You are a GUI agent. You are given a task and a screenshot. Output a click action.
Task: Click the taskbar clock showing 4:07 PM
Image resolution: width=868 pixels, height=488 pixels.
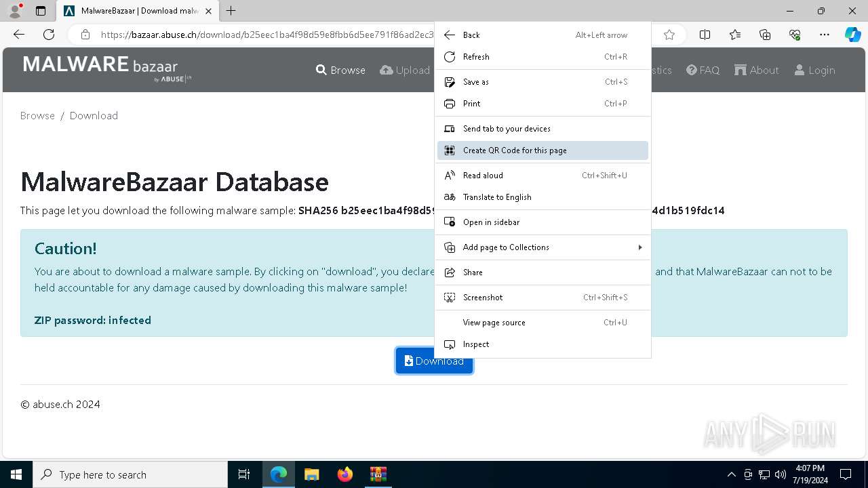pyautogui.click(x=810, y=474)
